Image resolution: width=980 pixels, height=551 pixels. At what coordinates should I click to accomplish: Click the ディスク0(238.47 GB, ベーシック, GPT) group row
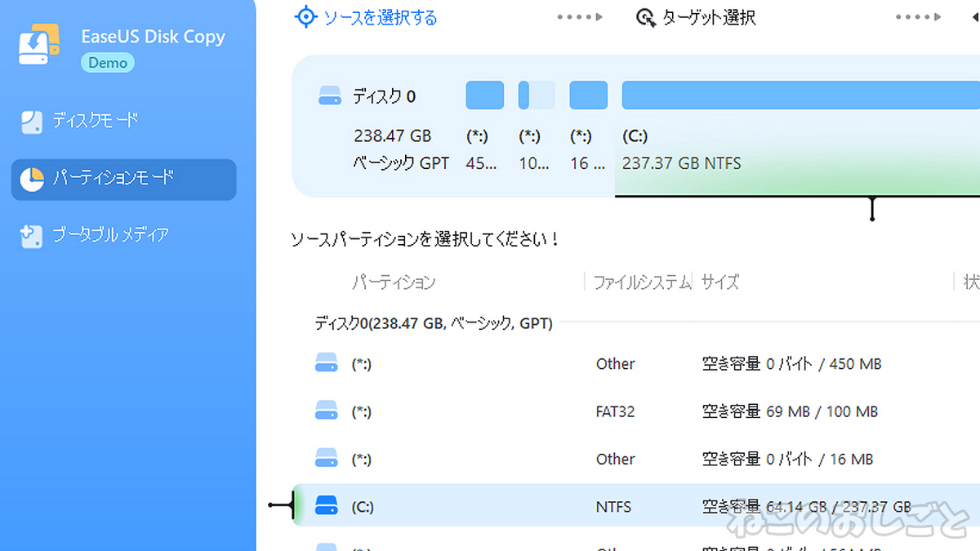pos(434,324)
